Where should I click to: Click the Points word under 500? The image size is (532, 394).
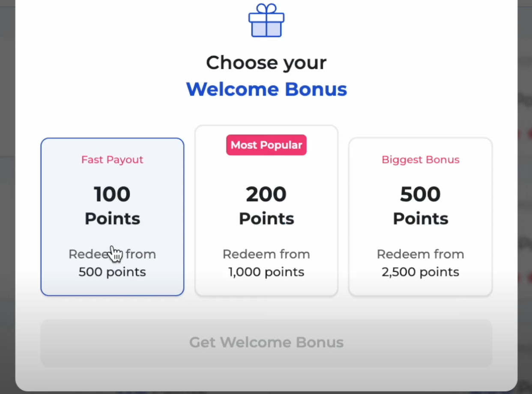click(420, 219)
